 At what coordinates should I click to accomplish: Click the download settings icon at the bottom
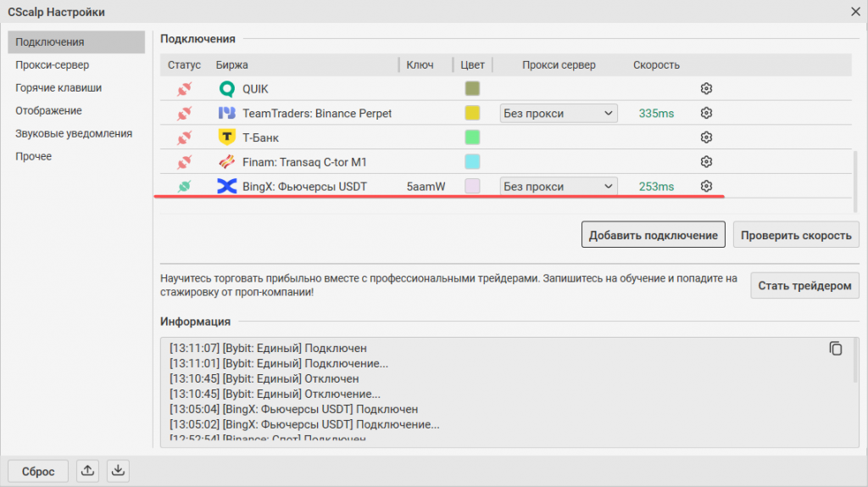coord(120,471)
